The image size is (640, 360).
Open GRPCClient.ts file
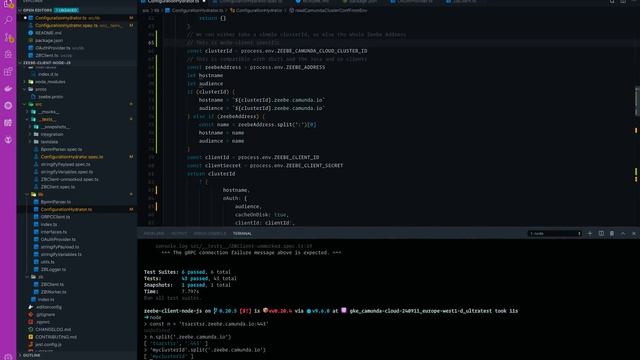[x=55, y=217]
